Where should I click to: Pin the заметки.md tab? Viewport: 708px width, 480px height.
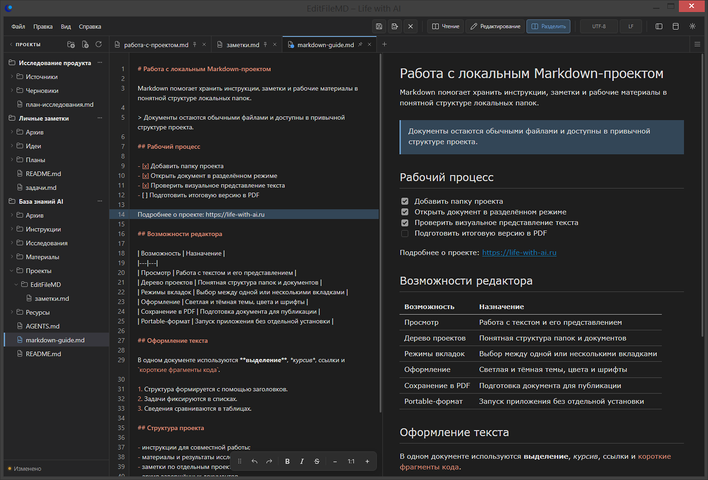tap(266, 44)
